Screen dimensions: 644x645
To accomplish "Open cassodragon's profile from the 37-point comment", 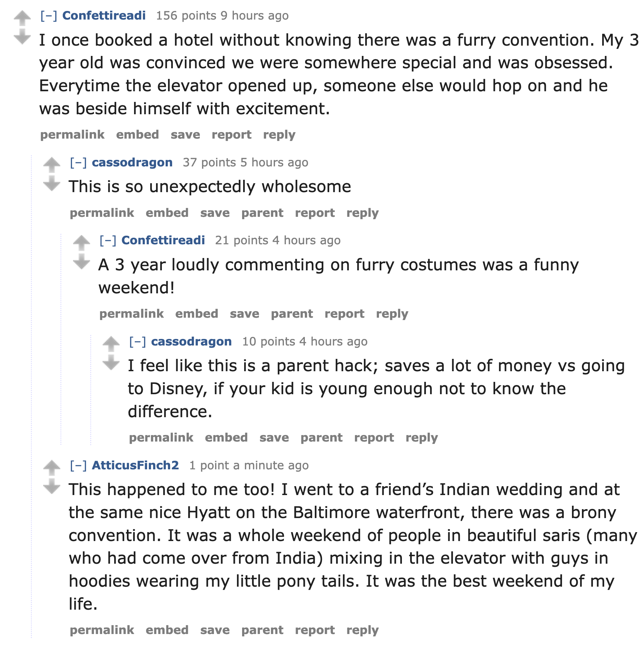I will (x=132, y=163).
